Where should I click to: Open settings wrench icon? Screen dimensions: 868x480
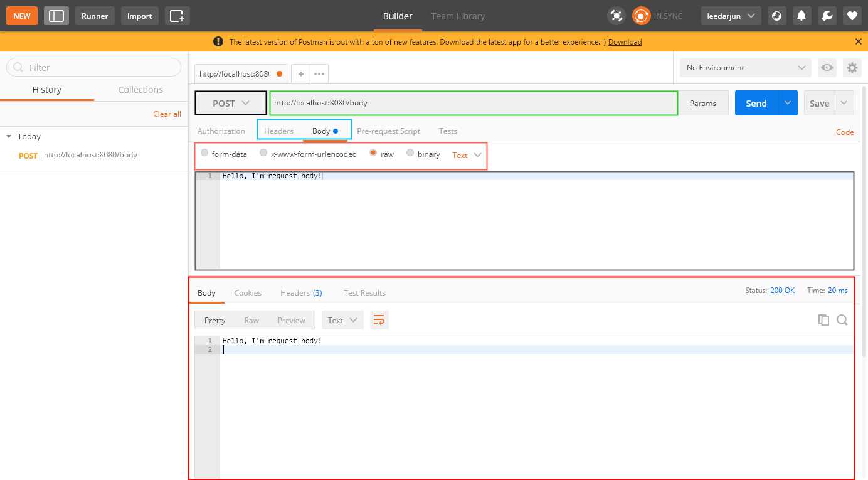pyautogui.click(x=827, y=16)
